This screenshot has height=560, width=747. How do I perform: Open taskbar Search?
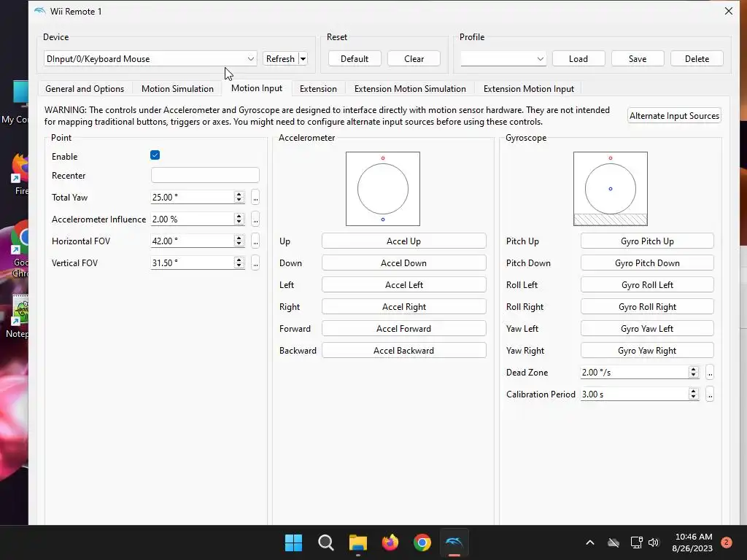326,542
